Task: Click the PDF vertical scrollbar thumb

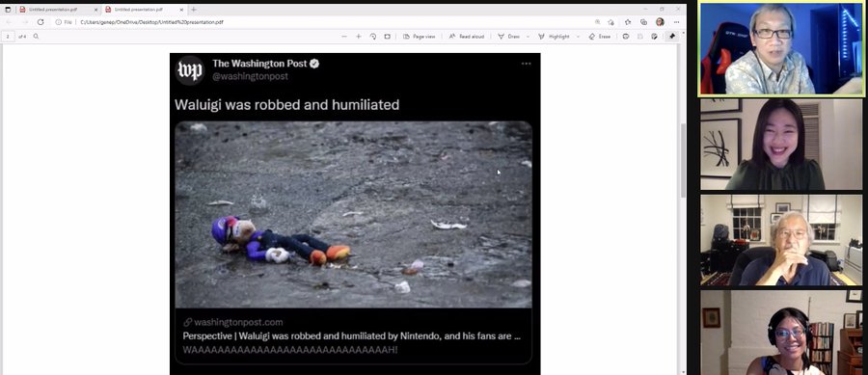Action: [x=683, y=160]
